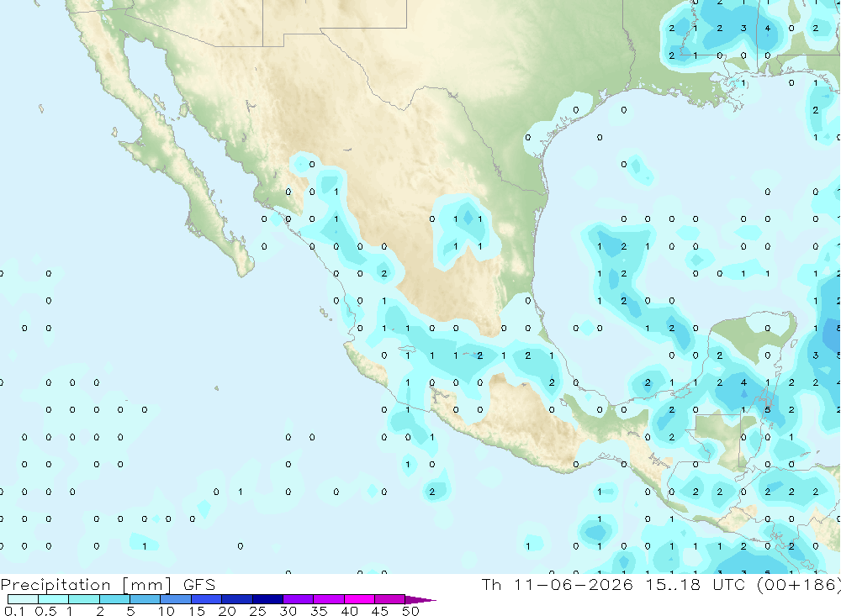841x616 pixels.
Task: Click the legend label "25"
Action: (258, 611)
